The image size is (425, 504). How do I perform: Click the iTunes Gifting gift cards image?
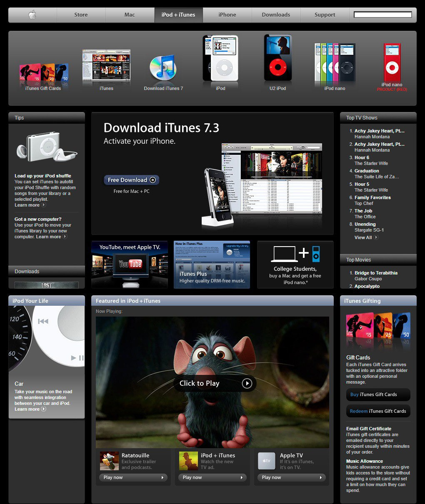click(x=378, y=331)
